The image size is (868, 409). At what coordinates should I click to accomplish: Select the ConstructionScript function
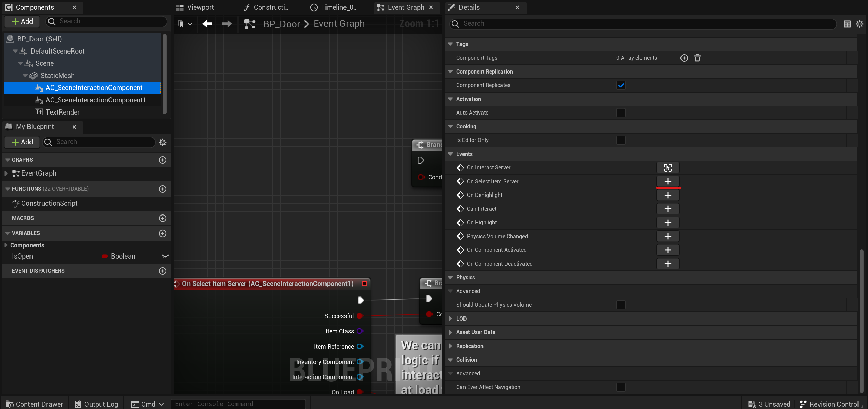[49, 203]
